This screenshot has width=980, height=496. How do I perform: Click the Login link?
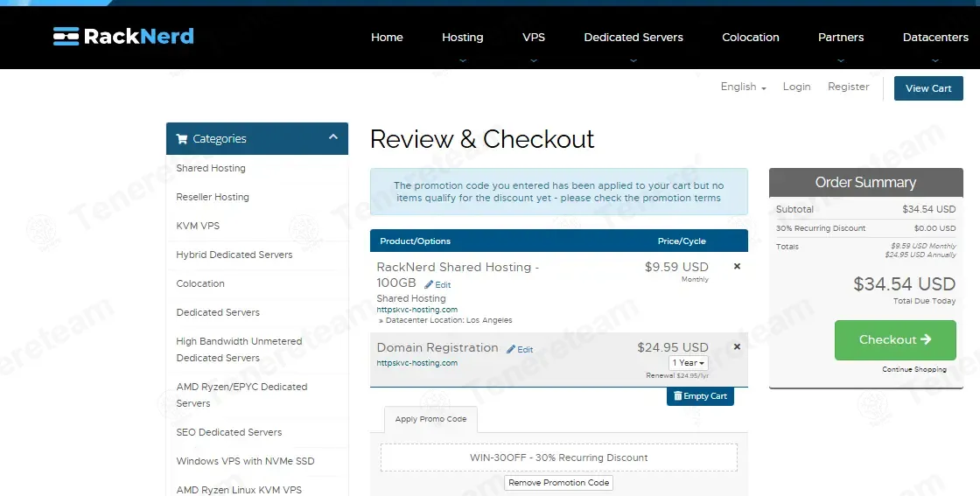pyautogui.click(x=796, y=87)
